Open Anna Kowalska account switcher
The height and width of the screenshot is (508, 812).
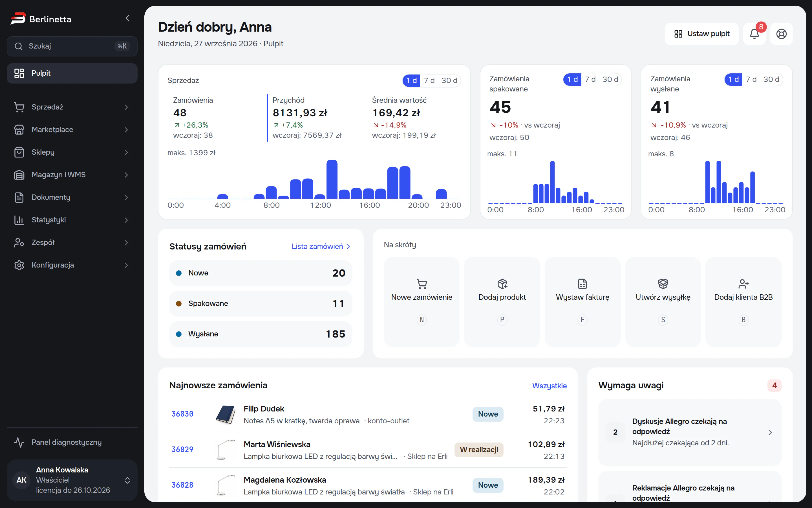[x=72, y=480]
